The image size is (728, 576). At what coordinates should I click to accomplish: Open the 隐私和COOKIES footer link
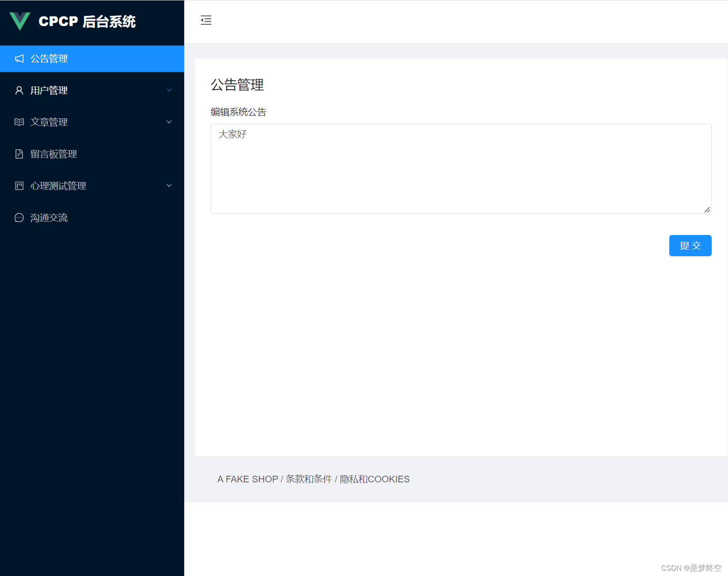click(375, 479)
